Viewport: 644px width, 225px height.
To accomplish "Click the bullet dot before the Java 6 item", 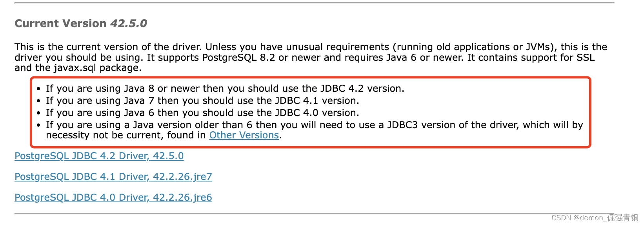I will coord(38,113).
